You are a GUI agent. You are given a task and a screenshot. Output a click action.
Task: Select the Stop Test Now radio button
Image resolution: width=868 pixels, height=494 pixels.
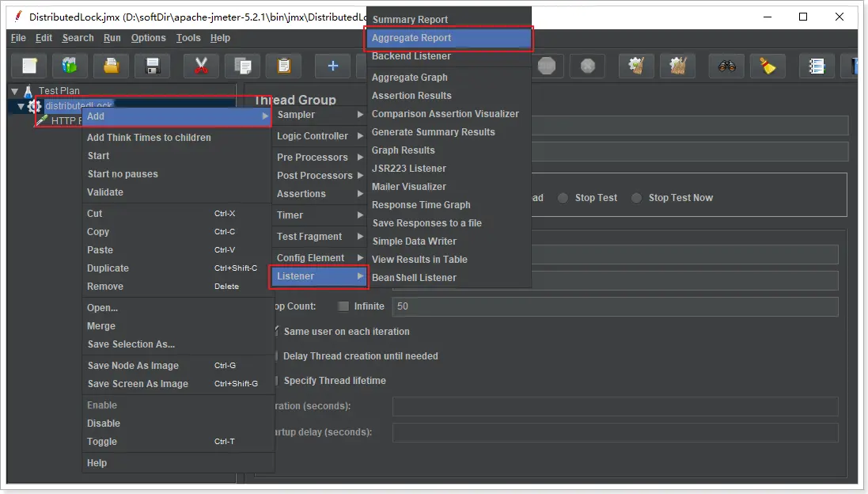pos(637,198)
